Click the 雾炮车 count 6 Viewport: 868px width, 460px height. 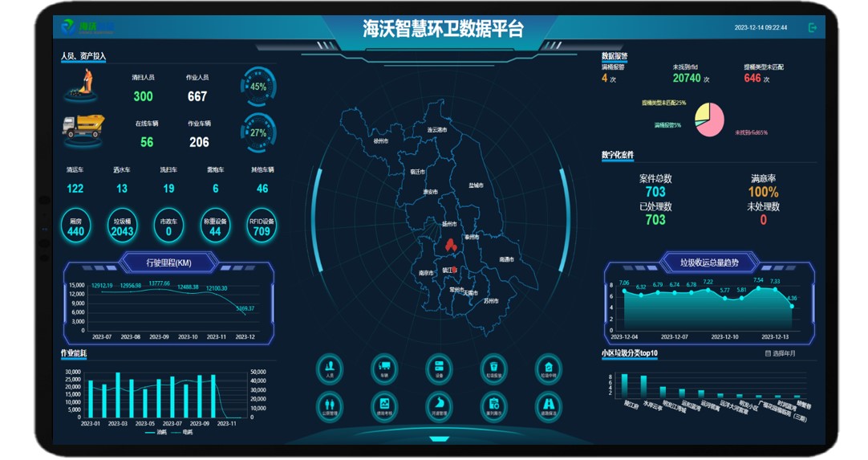click(216, 189)
